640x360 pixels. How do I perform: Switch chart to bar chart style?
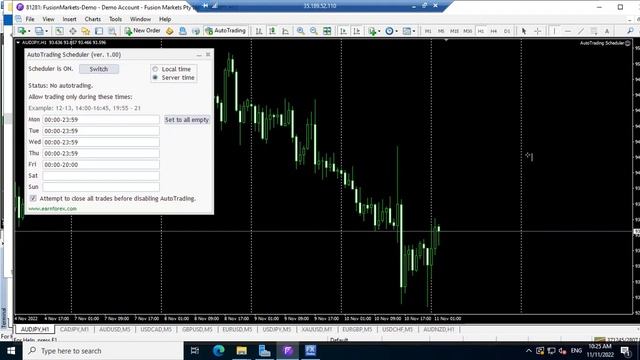pos(259,31)
